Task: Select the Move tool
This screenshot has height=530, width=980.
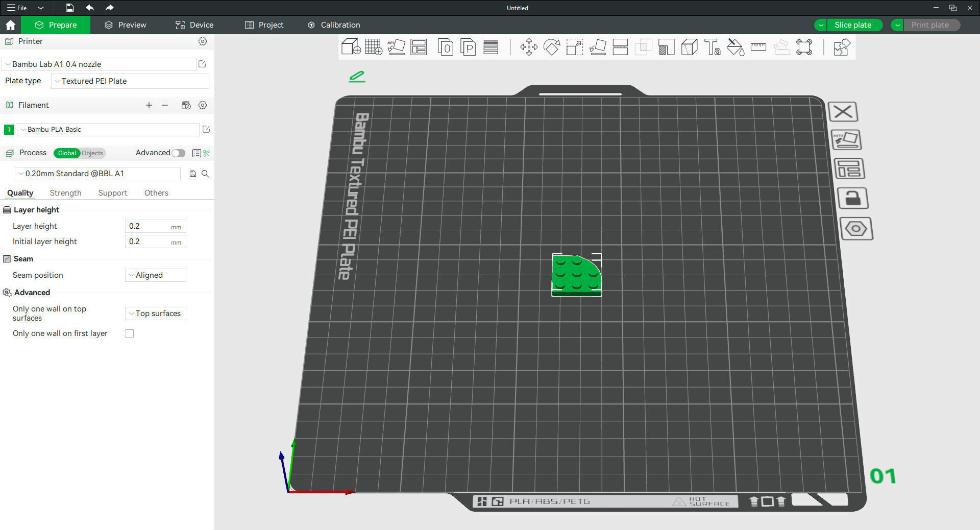Action: tap(529, 47)
